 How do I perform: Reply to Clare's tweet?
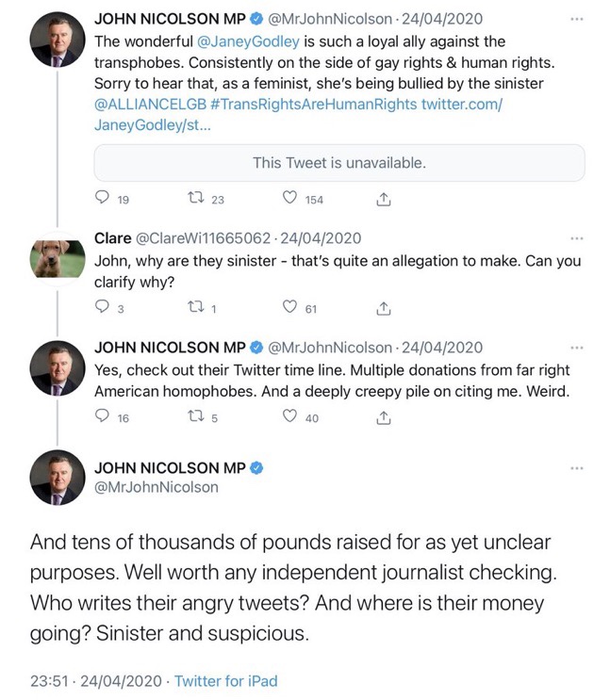coord(104,308)
